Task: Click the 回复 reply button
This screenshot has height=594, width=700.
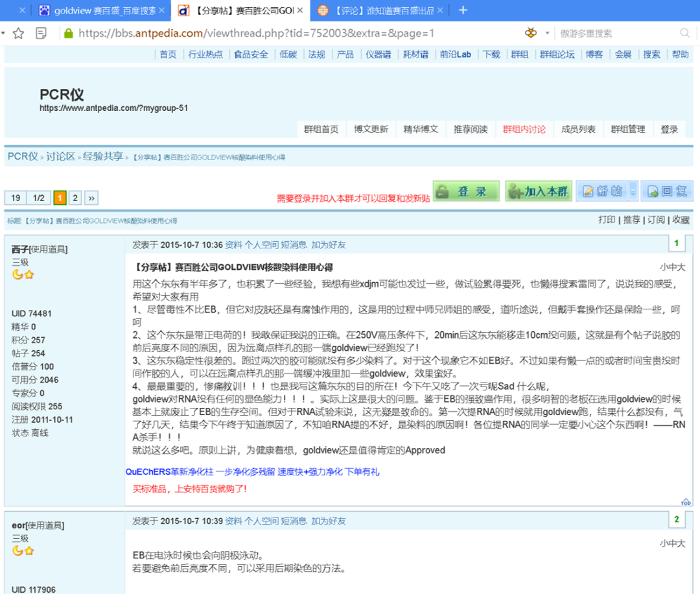Action: (667, 191)
